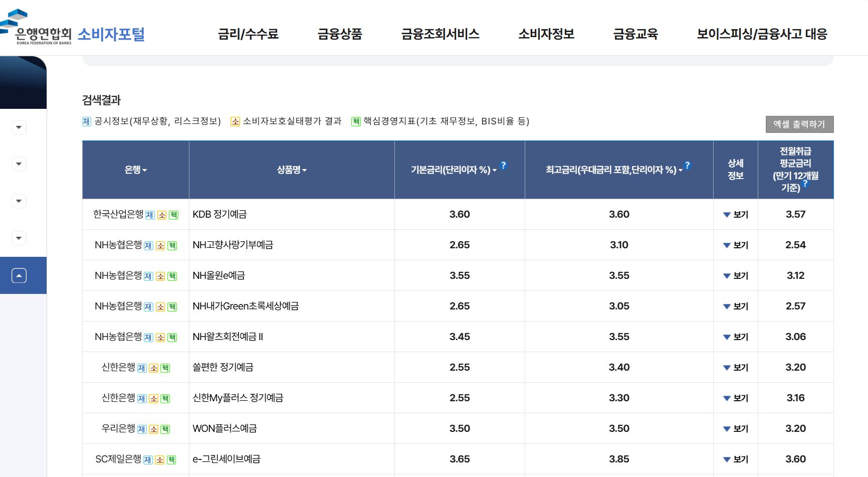868x477 pixels.
Task: Sort by 최고금리 column header
Action: coord(614,170)
